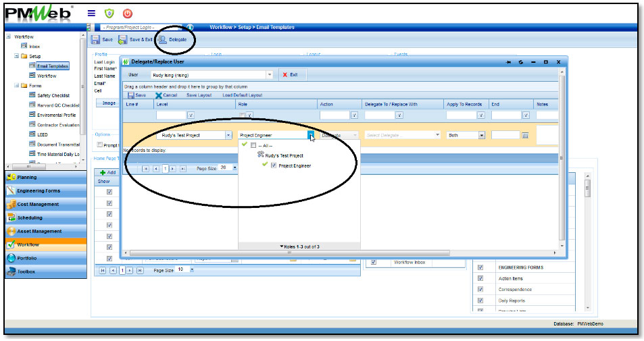The image size is (644, 341).
Task: Uncheck the Project Engineer role checkbox
Action: 274,165
